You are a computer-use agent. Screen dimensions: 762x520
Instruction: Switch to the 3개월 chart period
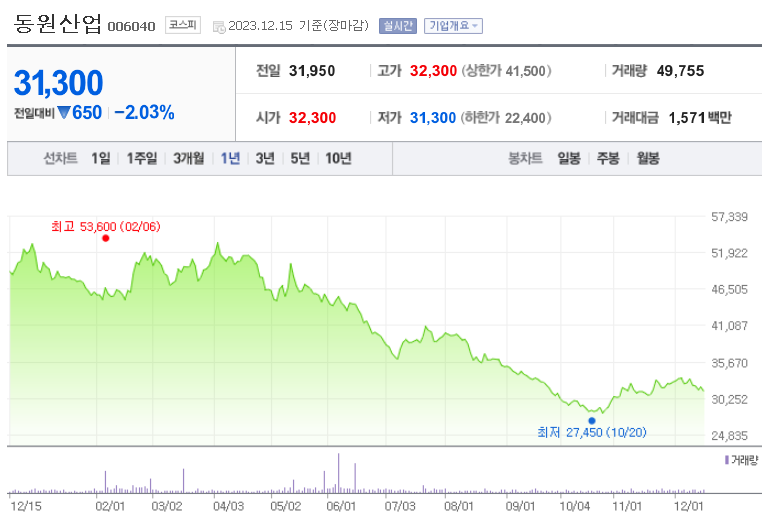point(189,158)
